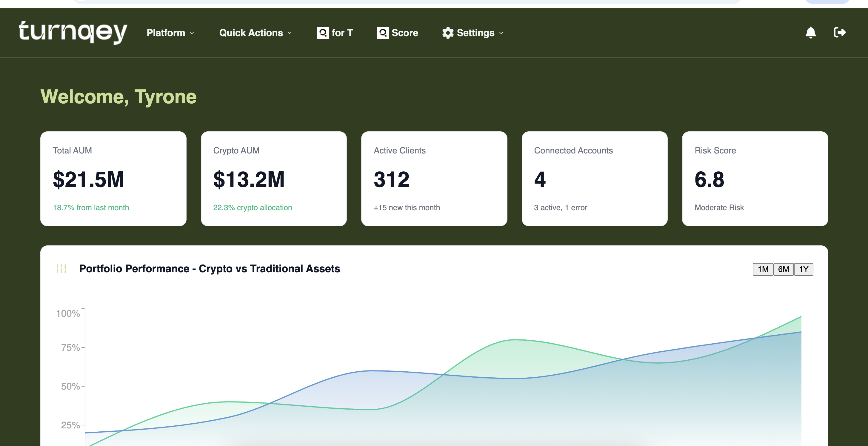Viewport: 868px width, 446px height.
Task: Click the 'Welcome, Tyrone' heading
Action: [x=118, y=97]
